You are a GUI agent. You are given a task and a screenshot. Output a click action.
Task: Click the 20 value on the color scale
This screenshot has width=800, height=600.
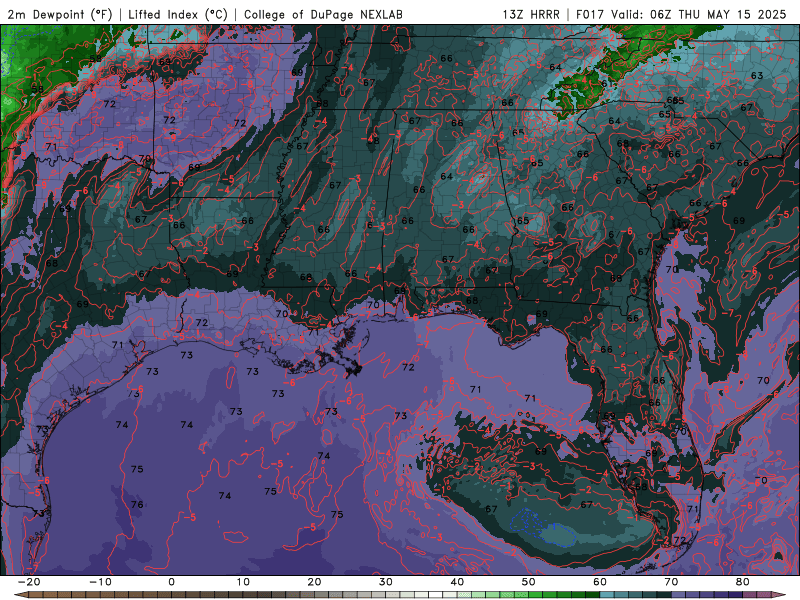click(x=314, y=582)
